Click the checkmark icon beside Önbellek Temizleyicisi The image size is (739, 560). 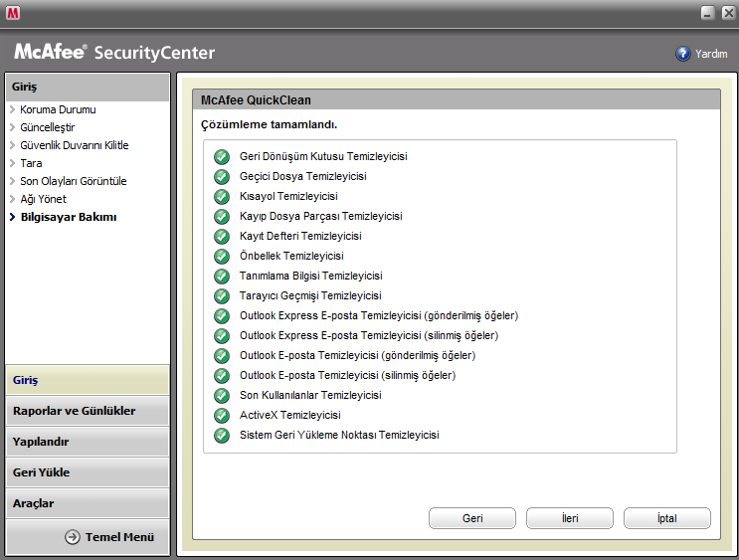click(222, 256)
